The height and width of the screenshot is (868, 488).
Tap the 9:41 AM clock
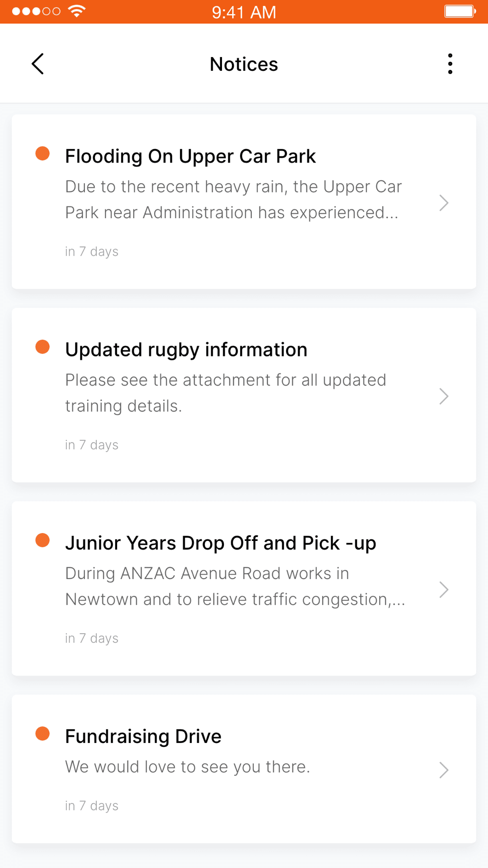244,12
